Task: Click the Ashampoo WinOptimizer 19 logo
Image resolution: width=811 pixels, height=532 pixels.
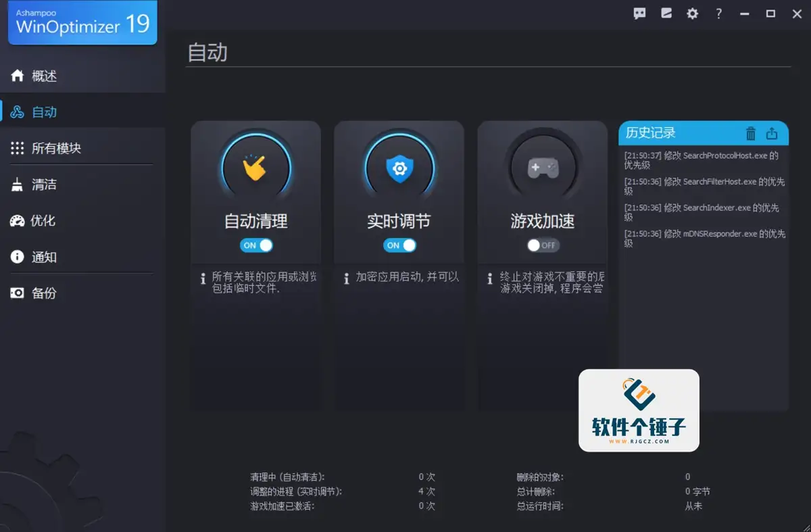Action: (x=82, y=23)
